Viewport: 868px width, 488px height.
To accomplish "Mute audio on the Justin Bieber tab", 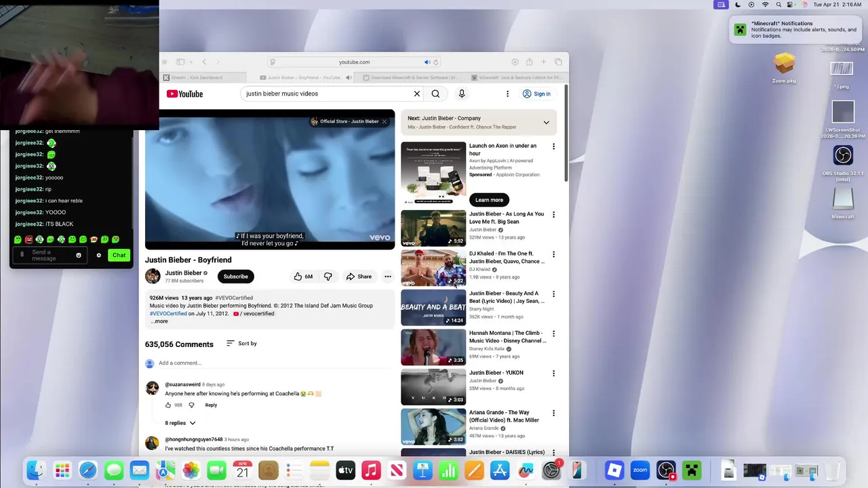I will tap(349, 78).
